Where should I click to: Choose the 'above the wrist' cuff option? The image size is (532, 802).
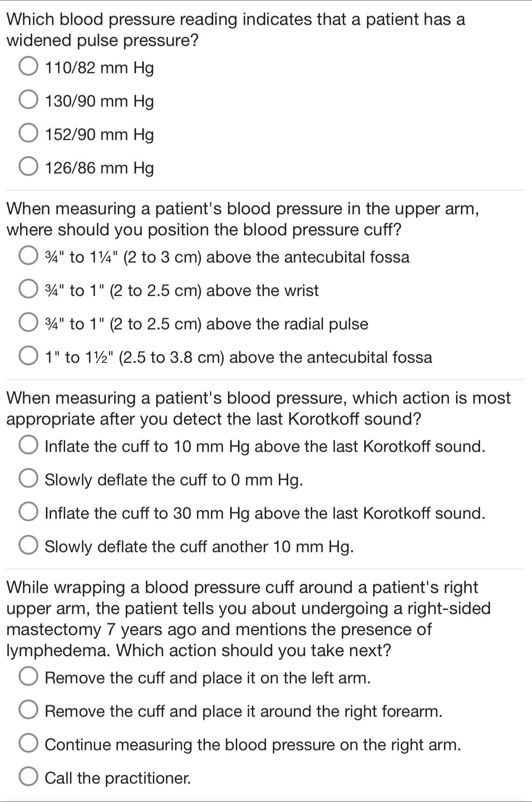[x=28, y=290]
